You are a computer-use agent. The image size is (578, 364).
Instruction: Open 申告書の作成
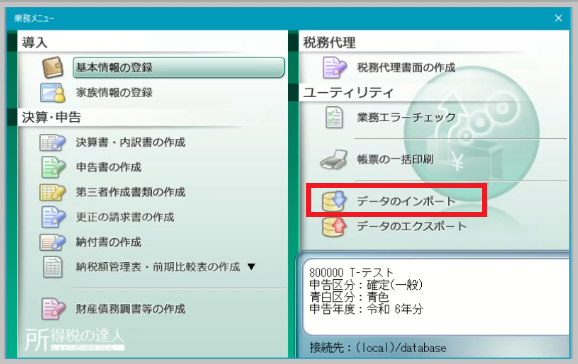[109, 167]
